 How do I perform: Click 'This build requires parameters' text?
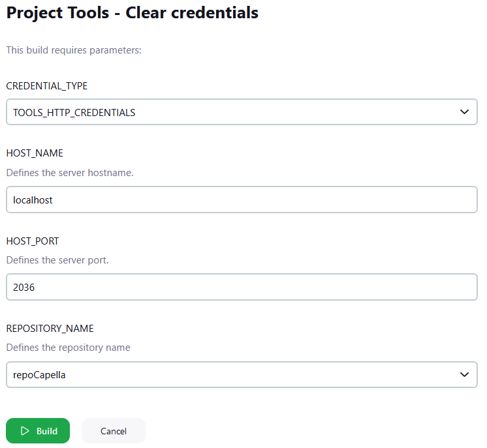74,50
